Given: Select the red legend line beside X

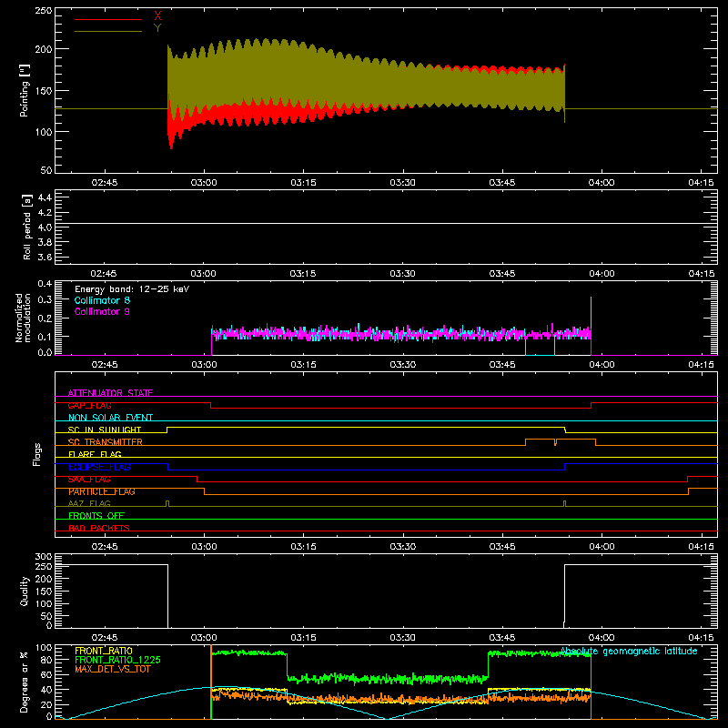Looking at the screenshot, I should (x=108, y=19).
